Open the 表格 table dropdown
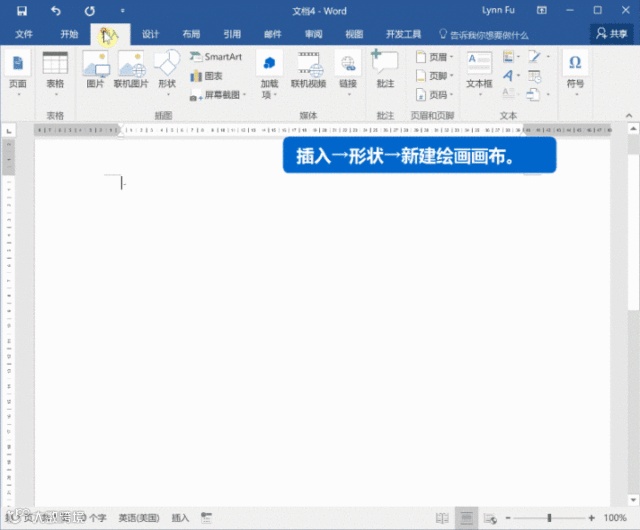Image resolution: width=640 pixels, height=530 pixels. click(x=55, y=73)
